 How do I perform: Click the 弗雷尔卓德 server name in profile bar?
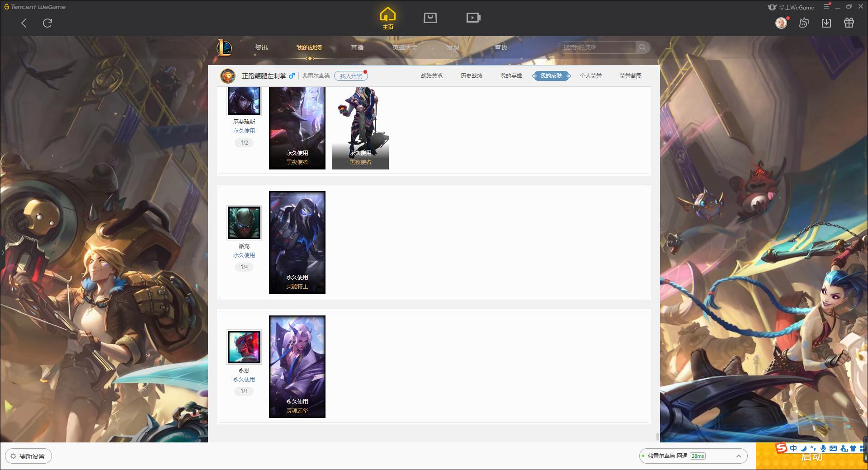click(316, 76)
